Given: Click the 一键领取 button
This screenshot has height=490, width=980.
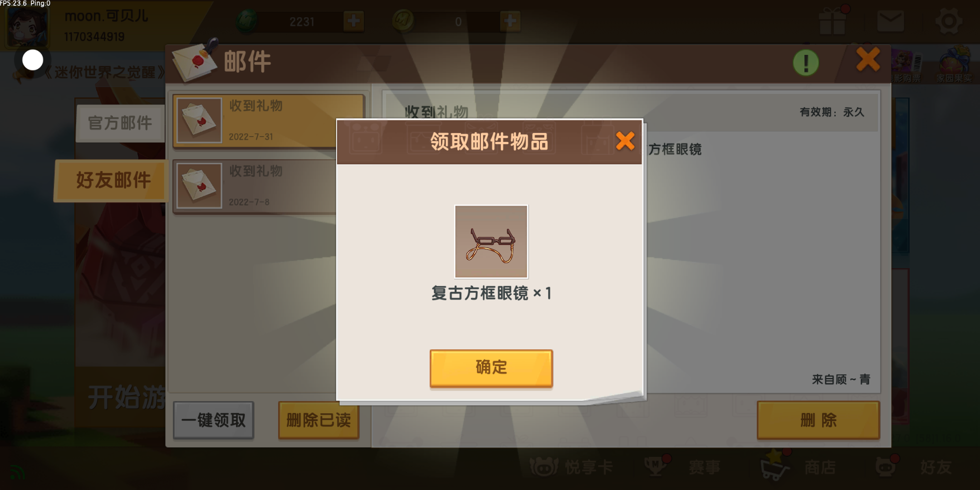Looking at the screenshot, I should click(214, 420).
